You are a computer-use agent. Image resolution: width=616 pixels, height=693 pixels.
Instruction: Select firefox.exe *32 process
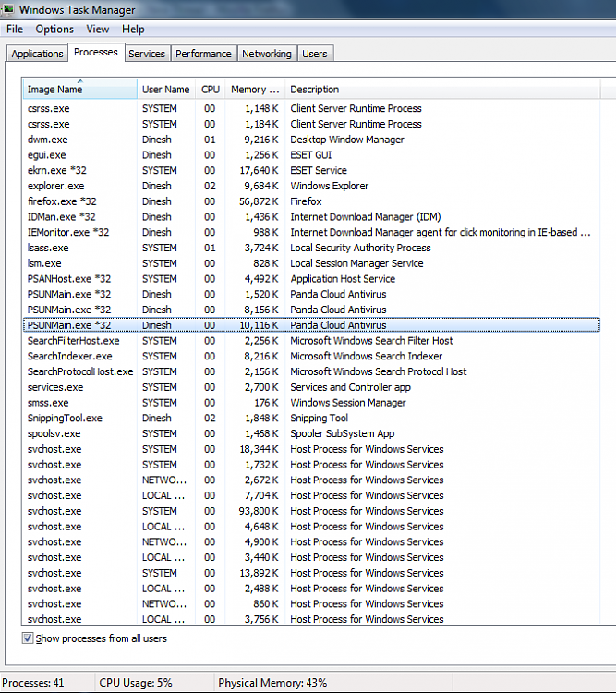311,201
